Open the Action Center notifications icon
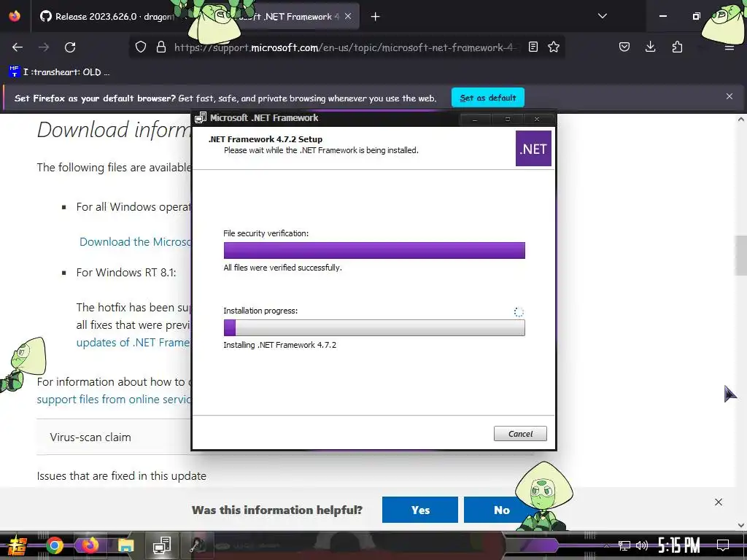The width and height of the screenshot is (747, 560). (723, 545)
